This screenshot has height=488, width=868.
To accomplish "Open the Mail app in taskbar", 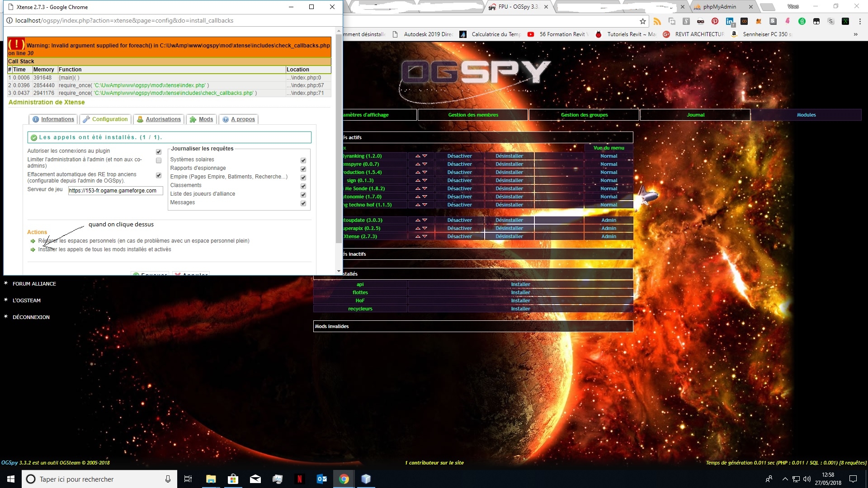I will pyautogui.click(x=255, y=479).
